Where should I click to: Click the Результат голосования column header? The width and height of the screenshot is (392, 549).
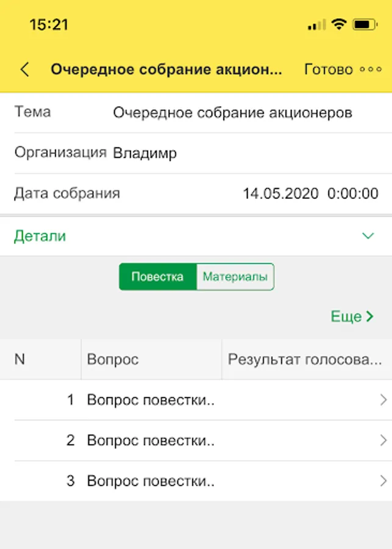click(x=304, y=360)
